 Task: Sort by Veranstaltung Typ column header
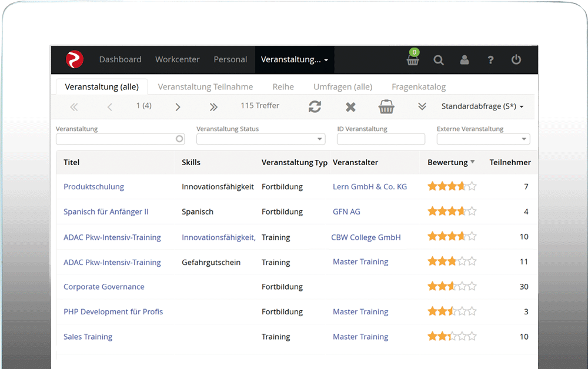(295, 163)
